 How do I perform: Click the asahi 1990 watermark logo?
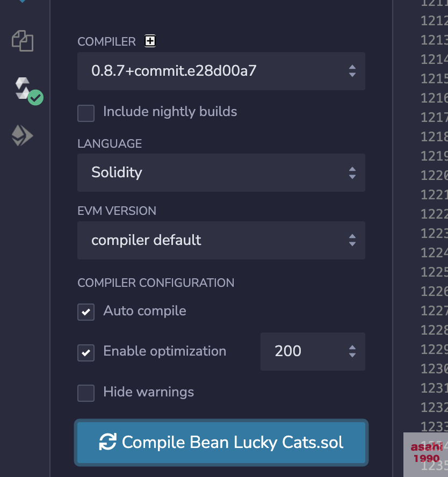tap(426, 453)
